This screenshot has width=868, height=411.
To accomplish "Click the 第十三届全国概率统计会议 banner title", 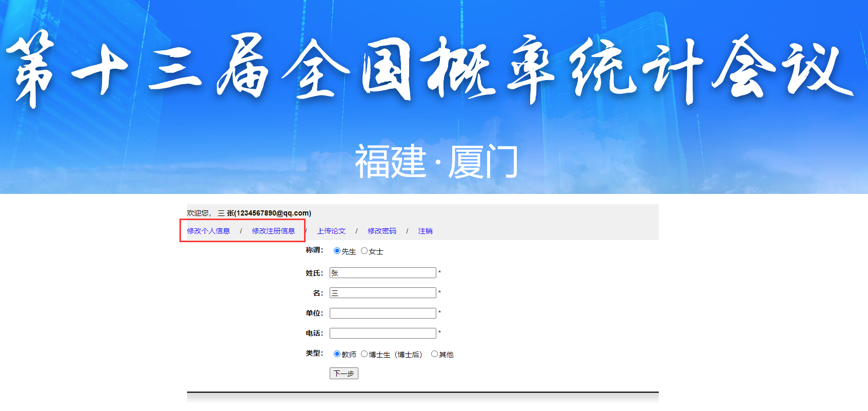I will point(430,69).
